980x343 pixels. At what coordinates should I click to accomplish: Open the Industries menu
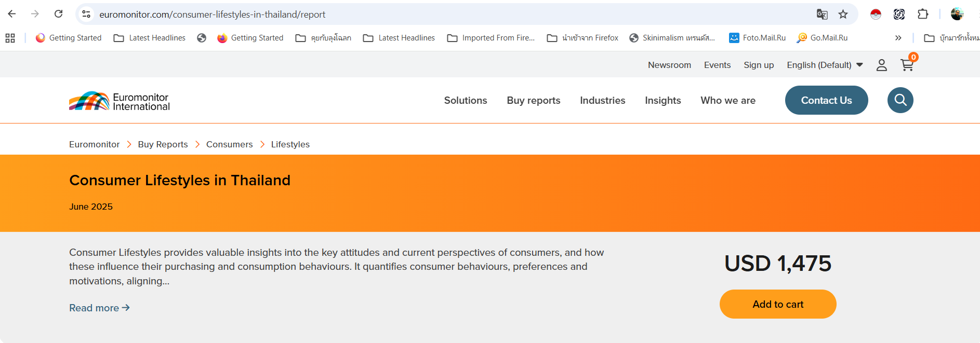click(602, 100)
